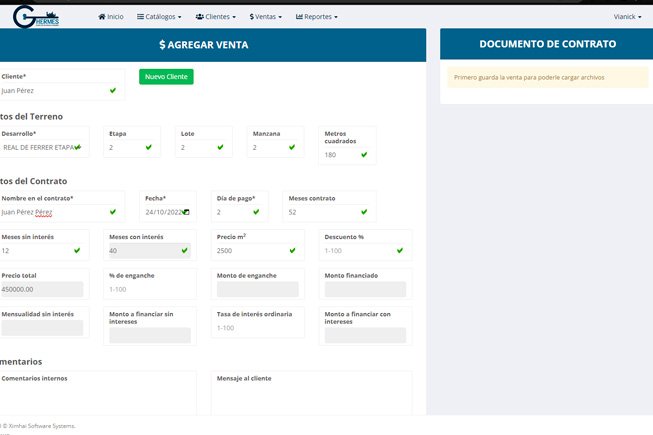
Task: Click the % de enganche field
Action: [150, 289]
